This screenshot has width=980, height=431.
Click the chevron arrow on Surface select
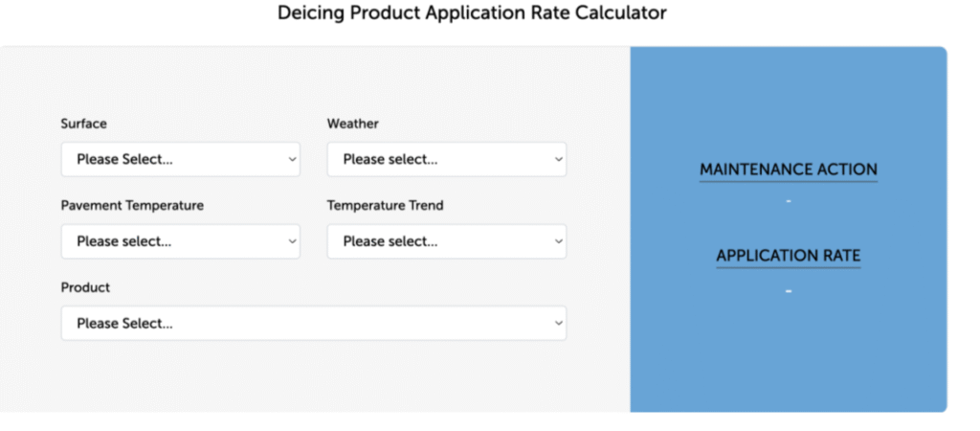coord(293,160)
